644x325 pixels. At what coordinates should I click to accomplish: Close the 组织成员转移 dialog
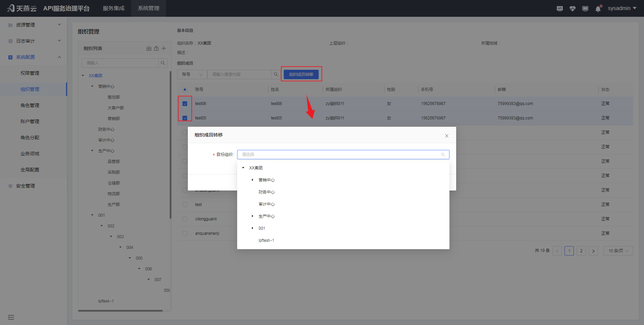tap(446, 136)
